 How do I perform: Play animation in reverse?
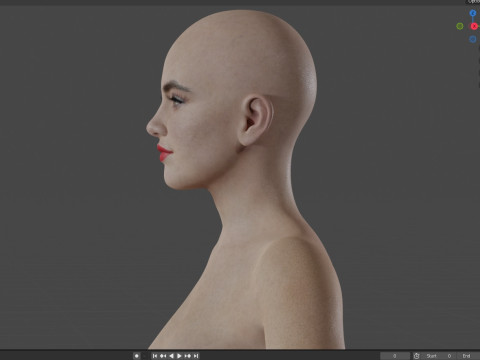171,356
